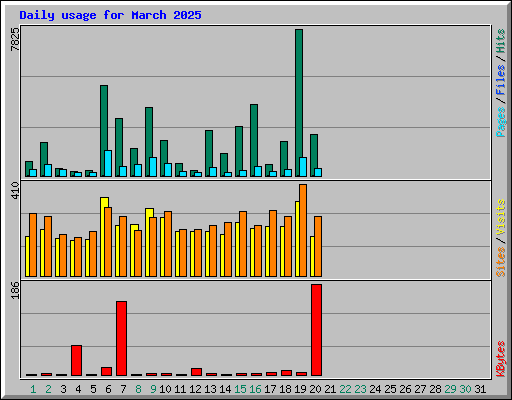Click the orange 'Sites' legend label
This screenshot has width=512, height=400.
coord(500,262)
